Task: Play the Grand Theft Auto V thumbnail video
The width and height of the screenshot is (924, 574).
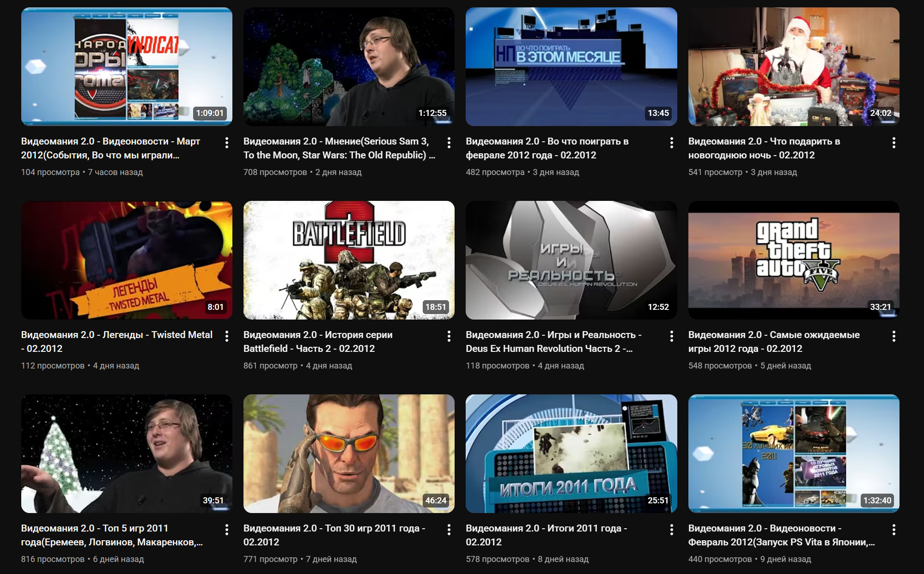Action: click(x=793, y=260)
